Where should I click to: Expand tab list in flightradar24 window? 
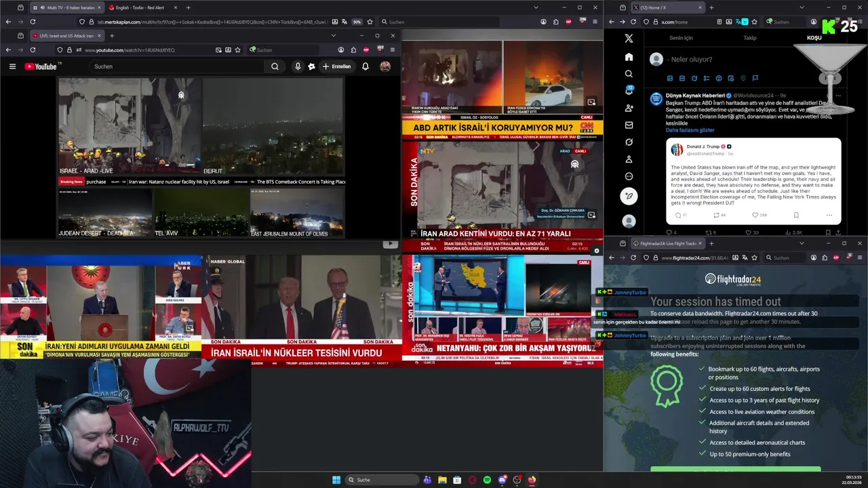click(802, 243)
